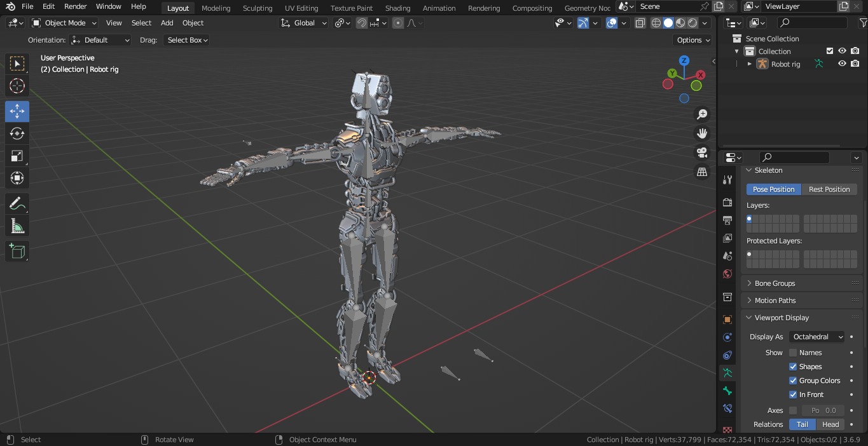Disable the In Front checkbox

coord(793,395)
